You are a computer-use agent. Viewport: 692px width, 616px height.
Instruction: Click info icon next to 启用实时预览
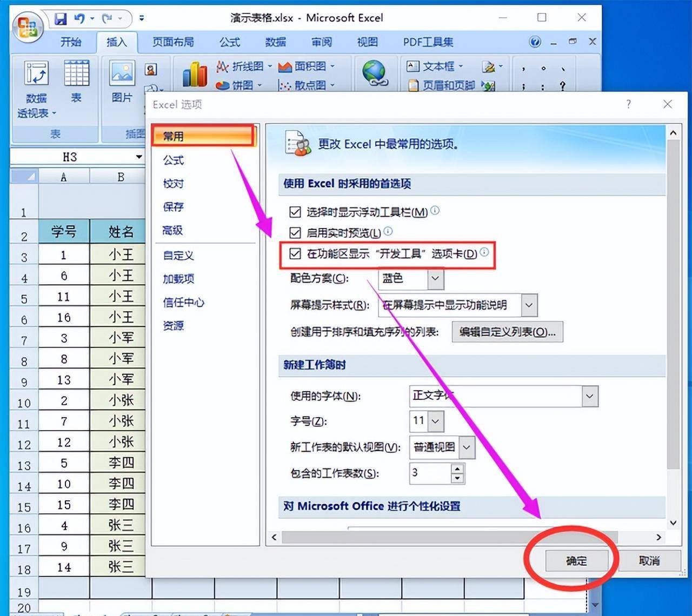tap(388, 231)
